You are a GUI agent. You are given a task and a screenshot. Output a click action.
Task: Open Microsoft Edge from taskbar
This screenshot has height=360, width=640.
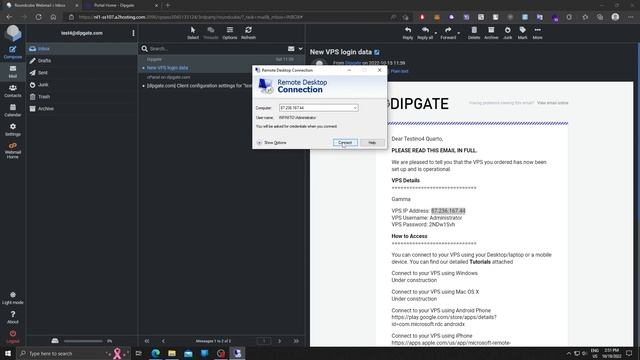(x=156, y=353)
